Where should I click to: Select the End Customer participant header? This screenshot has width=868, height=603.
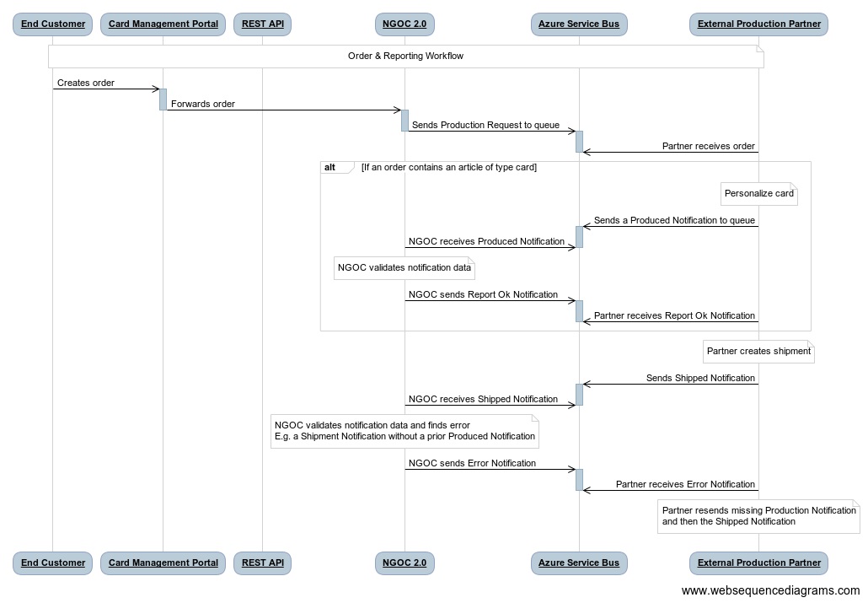[x=52, y=24]
